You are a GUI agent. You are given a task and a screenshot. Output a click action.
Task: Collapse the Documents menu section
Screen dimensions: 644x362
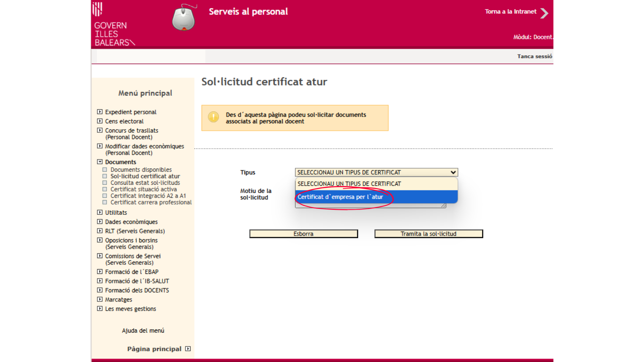tap(100, 162)
